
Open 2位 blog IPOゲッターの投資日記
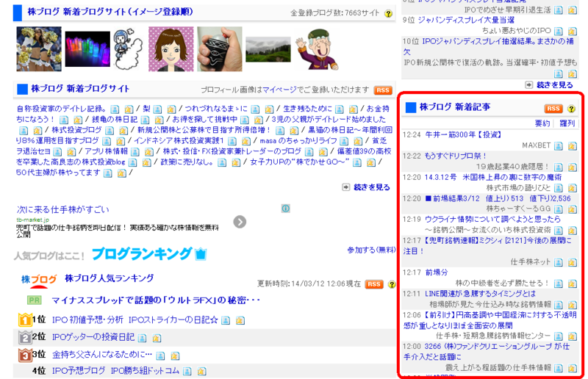tap(93, 337)
